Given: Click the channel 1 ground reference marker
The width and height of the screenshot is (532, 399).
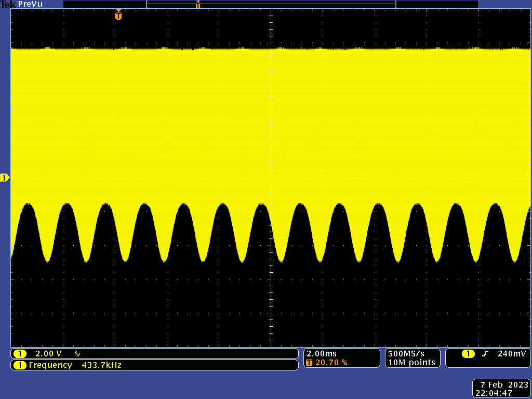Looking at the screenshot, I should click(5, 178).
